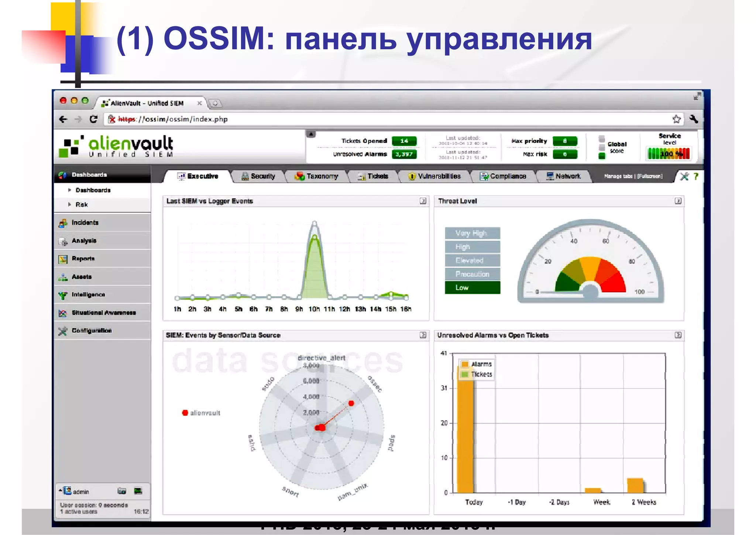Select the Elevated threat level box
Image resolution: width=756 pixels, height=535 pixels.
472,260
